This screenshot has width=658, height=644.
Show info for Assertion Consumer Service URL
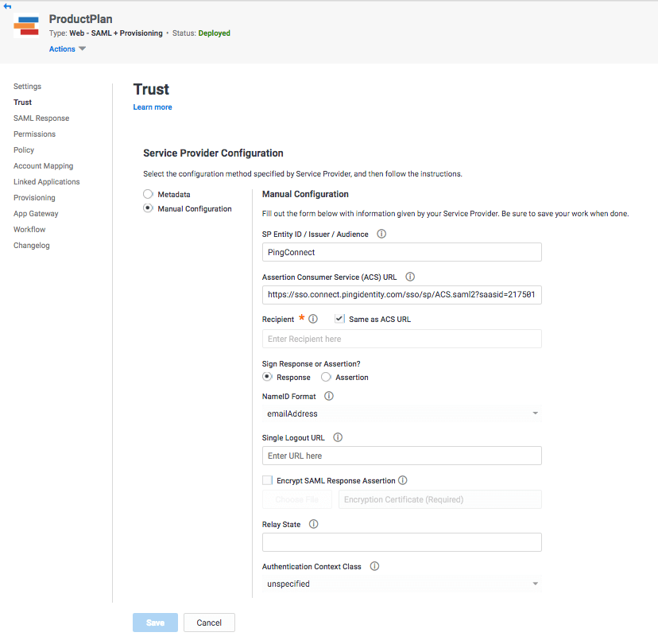pos(410,277)
